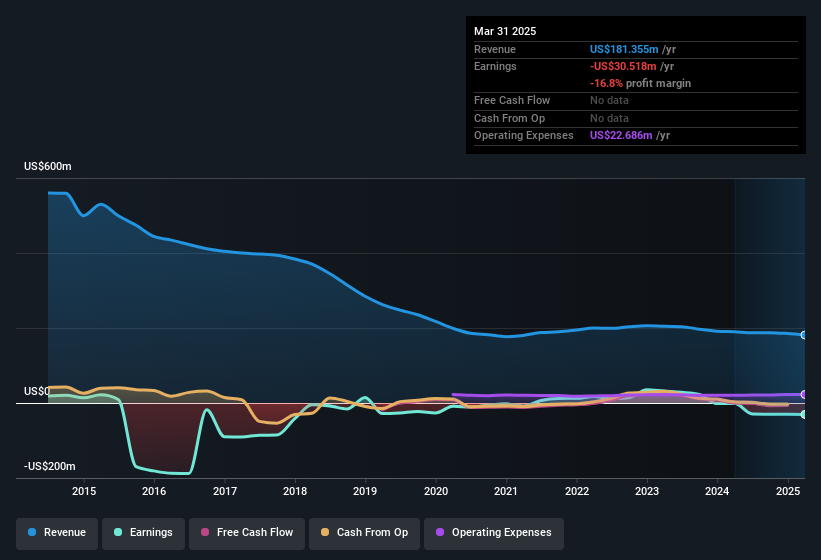Viewport: 821px width, 560px height.
Task: Click the -US$30.518m earnings value
Action: 623,66
